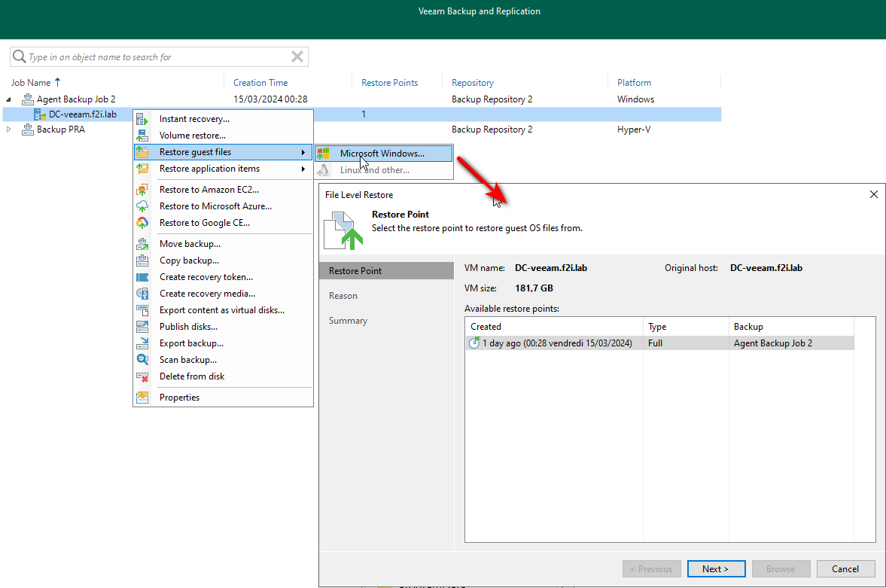The height and width of the screenshot is (588, 886).
Task: Click the Next button in wizard
Action: tap(716, 568)
